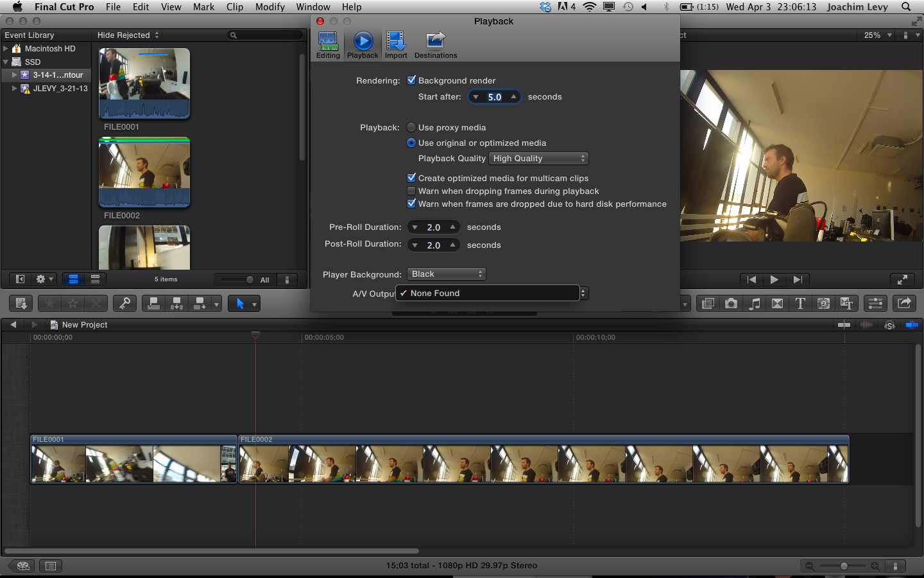924x578 pixels.
Task: Open the Inspector sliders icon
Action: click(x=875, y=304)
